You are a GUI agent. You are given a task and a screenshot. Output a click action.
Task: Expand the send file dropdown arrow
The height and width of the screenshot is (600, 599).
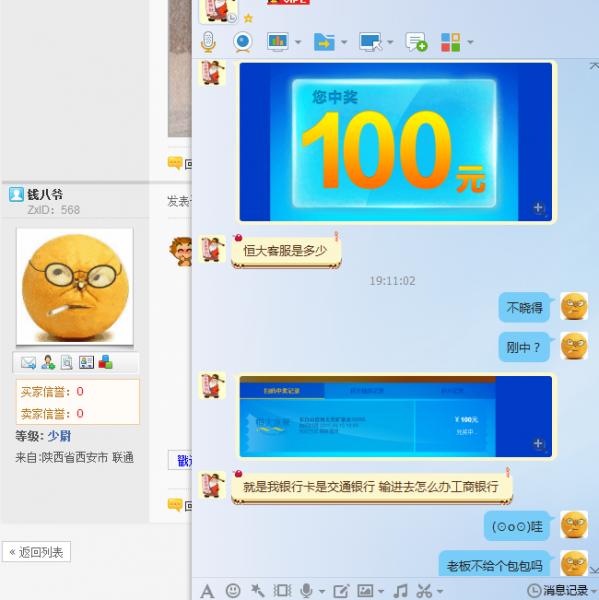tap(344, 42)
